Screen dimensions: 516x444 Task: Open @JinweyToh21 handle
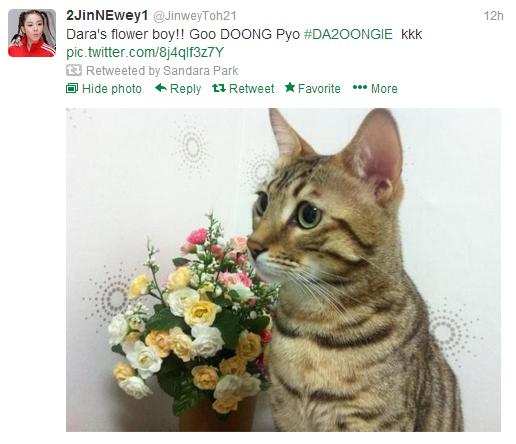tap(195, 16)
